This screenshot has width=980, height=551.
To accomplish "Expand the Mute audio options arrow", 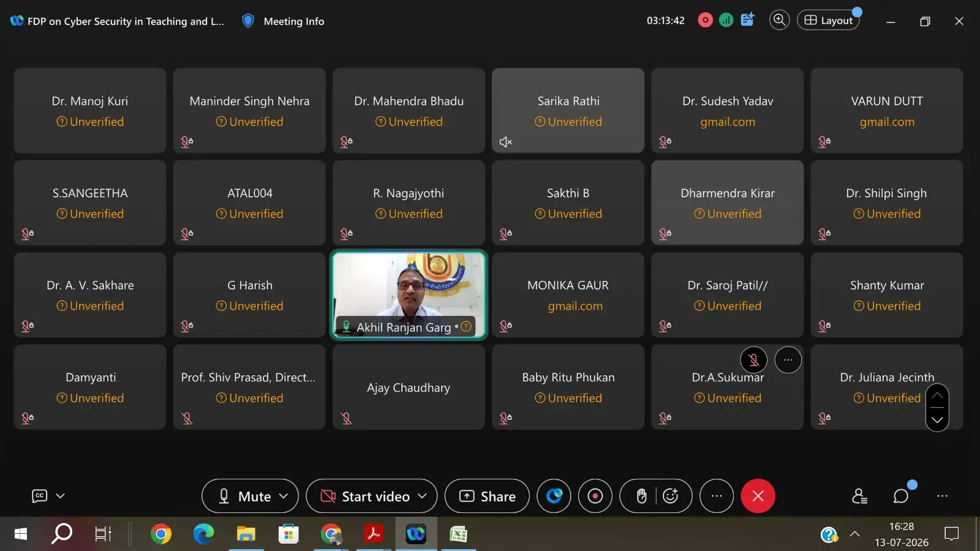I will [x=284, y=496].
